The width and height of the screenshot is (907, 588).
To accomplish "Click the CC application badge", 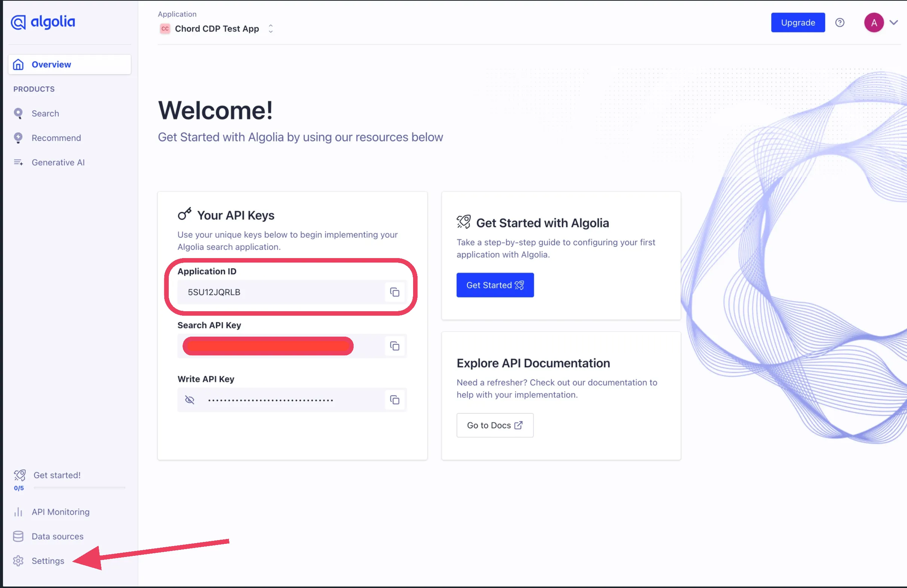I will click(165, 28).
